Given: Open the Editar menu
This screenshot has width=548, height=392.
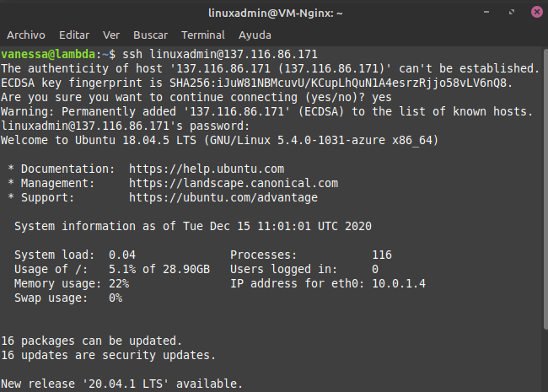Looking at the screenshot, I should pos(74,35).
